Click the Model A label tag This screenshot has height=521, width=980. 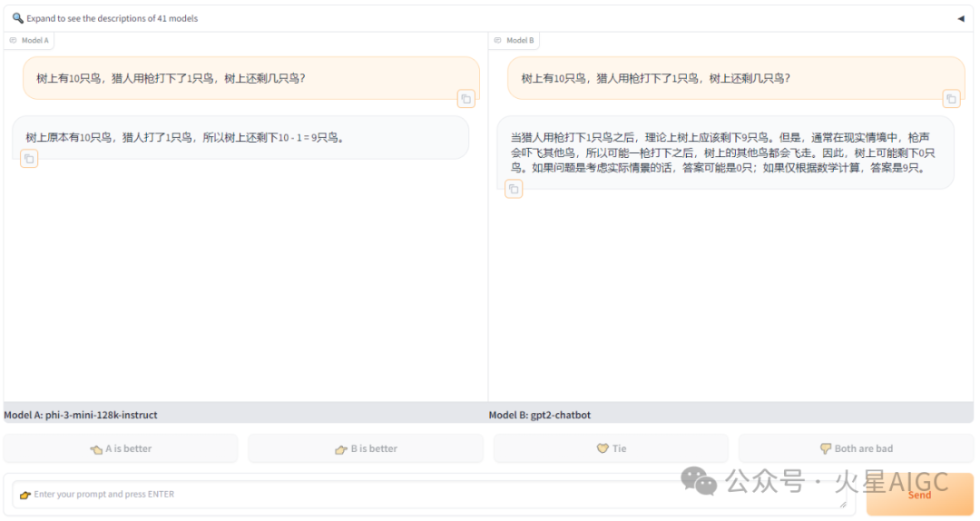(x=29, y=41)
